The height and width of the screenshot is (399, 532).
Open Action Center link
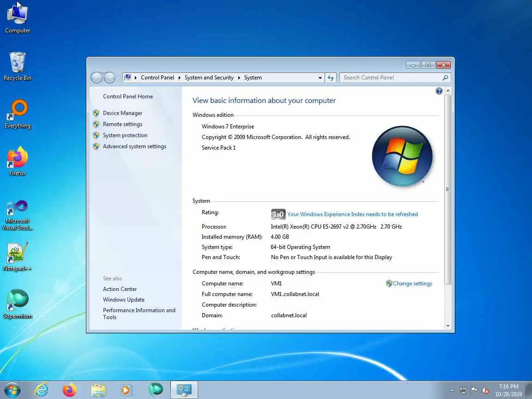pos(120,289)
